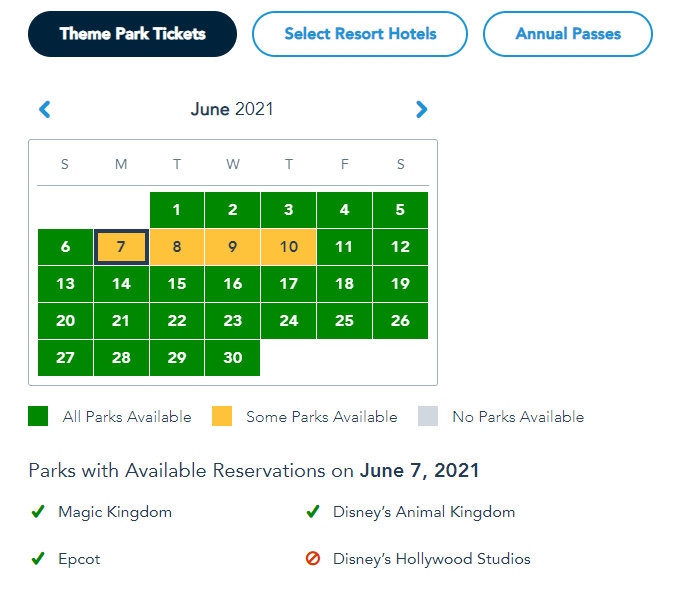The height and width of the screenshot is (601, 675).
Task: Go to previous month with left arrow
Action: click(44, 110)
